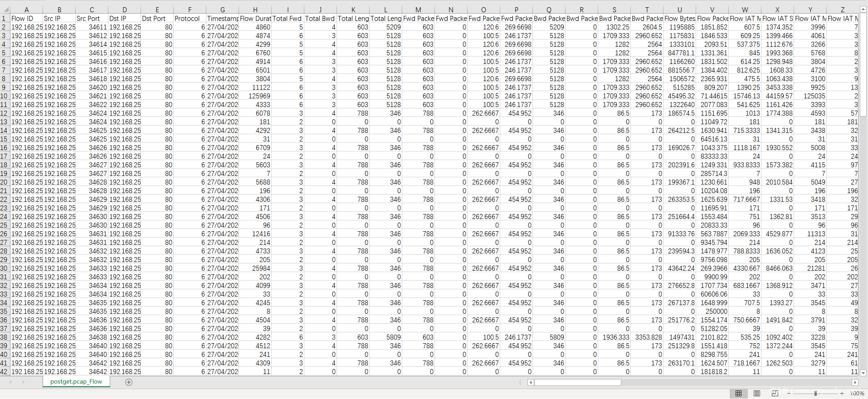The height and width of the screenshot is (399, 868).
Task: Click the zoom in plus icon
Action: point(842,393)
